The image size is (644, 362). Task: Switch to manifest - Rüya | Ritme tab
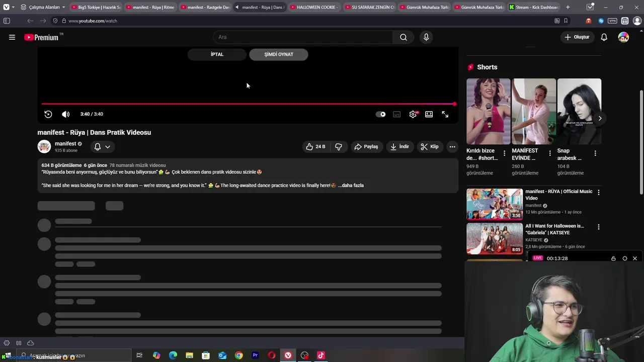150,7
